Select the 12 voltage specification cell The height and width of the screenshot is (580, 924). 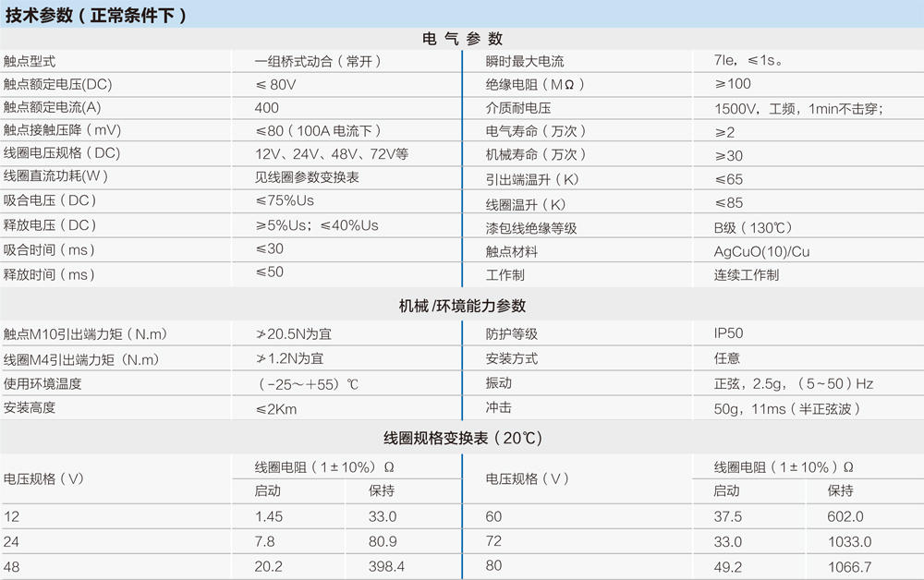[11, 516]
